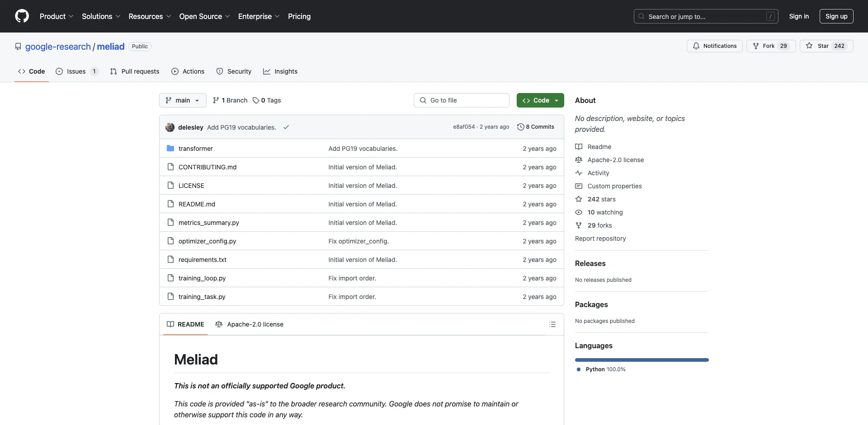This screenshot has width=868, height=425.
Task: Click the file icon next to CONTRIBUTING.md
Action: pyautogui.click(x=170, y=167)
